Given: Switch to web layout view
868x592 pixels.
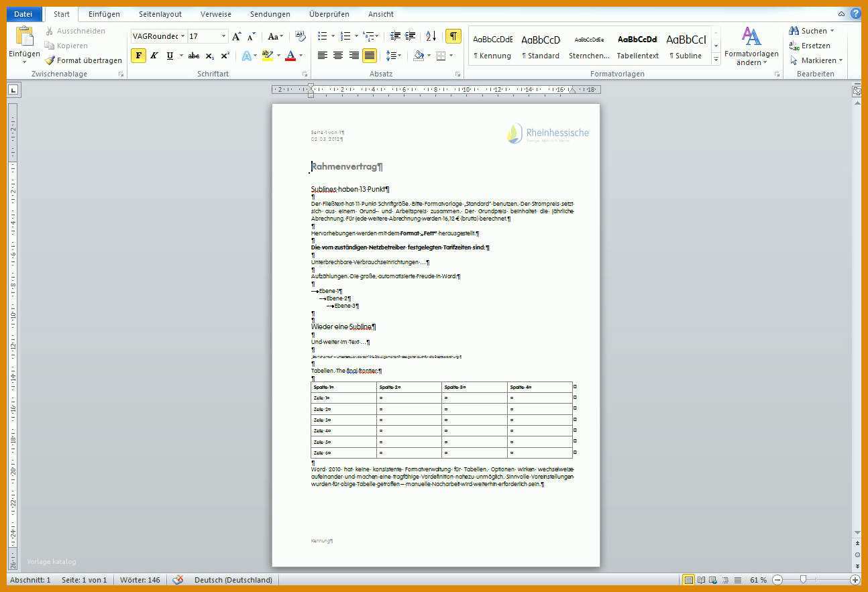Looking at the screenshot, I should pyautogui.click(x=713, y=580).
